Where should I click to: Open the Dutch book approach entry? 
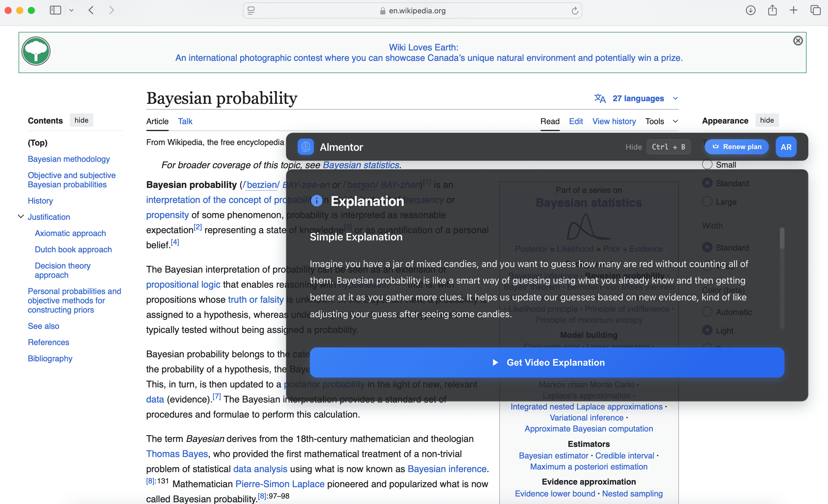click(x=73, y=249)
